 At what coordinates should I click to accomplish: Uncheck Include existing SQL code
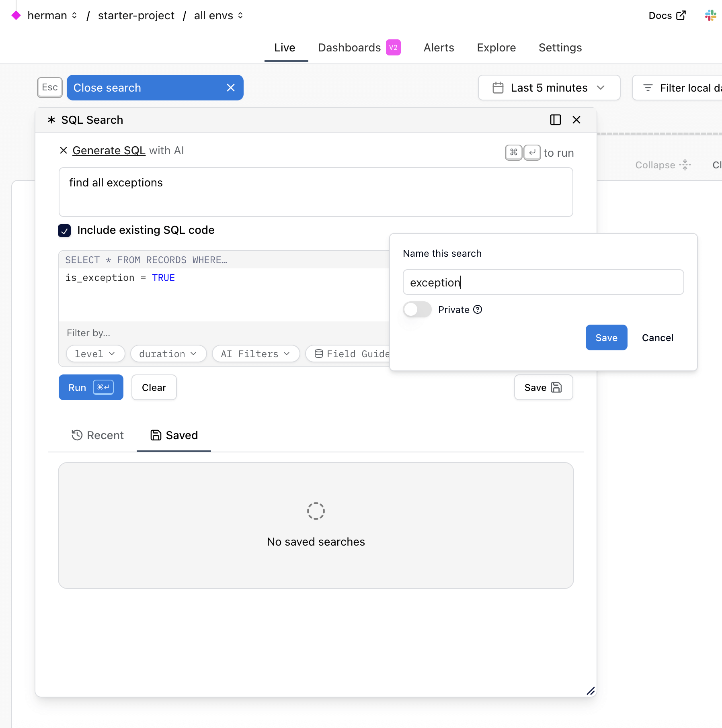64,231
